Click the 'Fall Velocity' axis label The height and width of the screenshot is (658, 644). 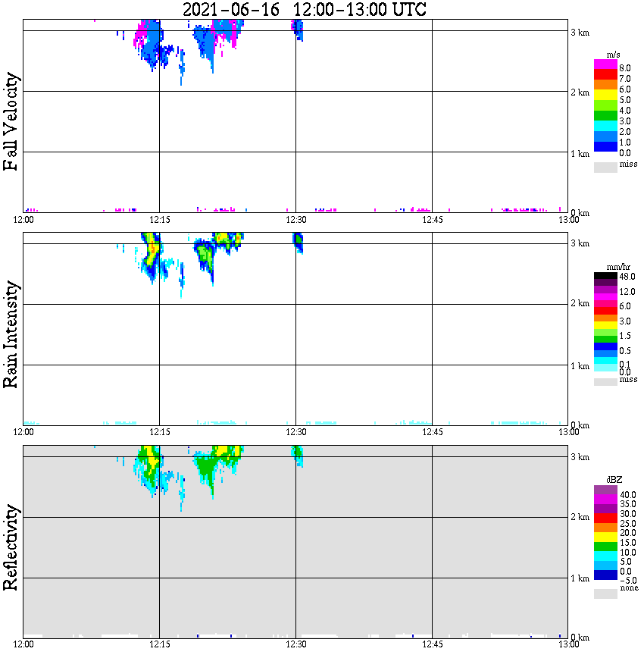[x=11, y=121]
